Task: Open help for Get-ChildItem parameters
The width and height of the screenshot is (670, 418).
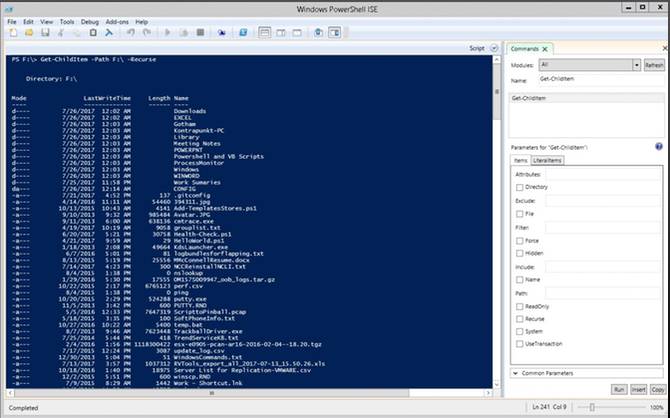Action: (659, 147)
